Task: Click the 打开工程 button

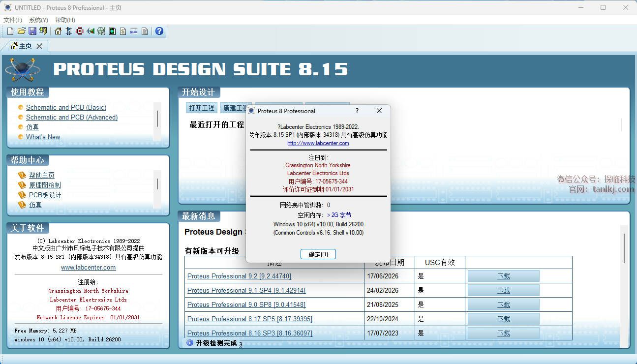Action: (202, 108)
